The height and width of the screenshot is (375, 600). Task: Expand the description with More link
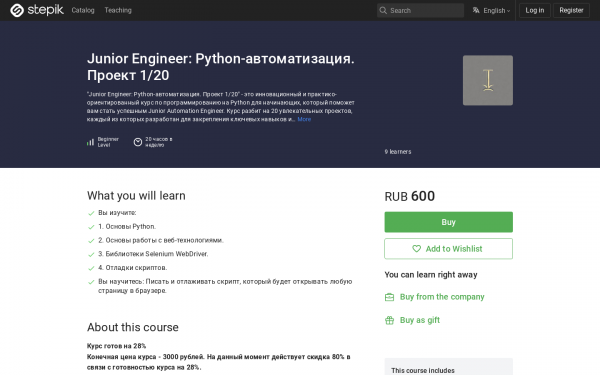point(304,119)
